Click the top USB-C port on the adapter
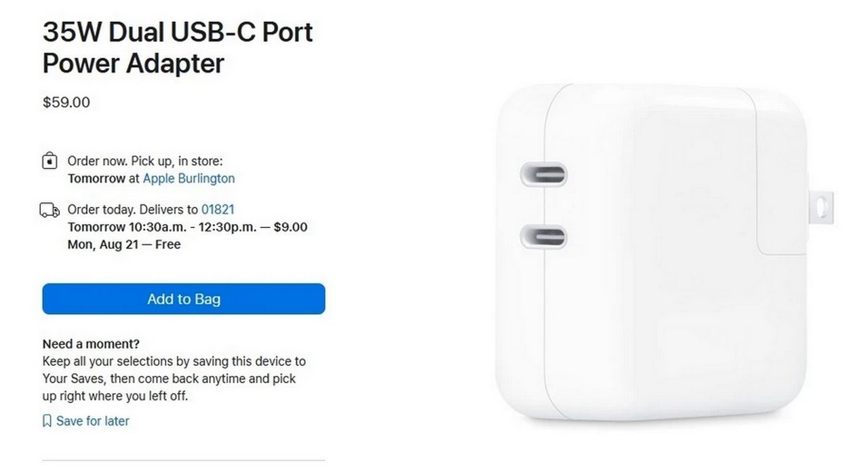 click(544, 174)
